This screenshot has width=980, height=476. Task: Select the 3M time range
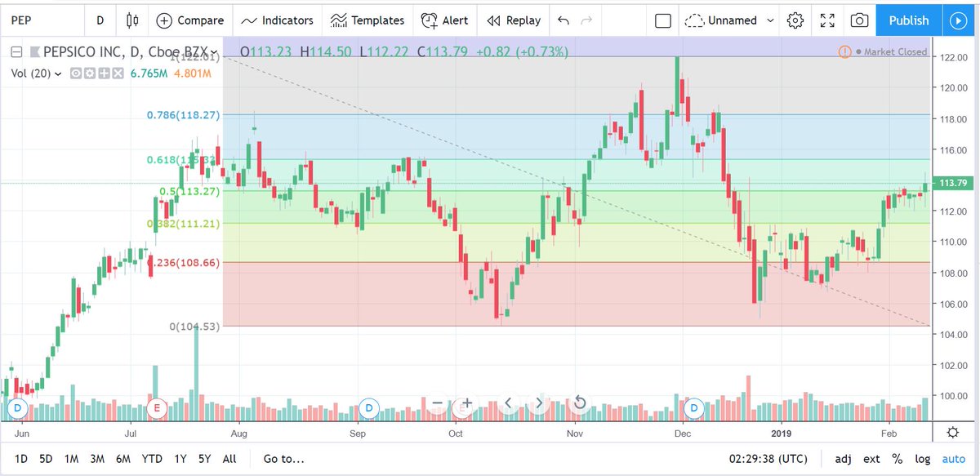coord(96,459)
